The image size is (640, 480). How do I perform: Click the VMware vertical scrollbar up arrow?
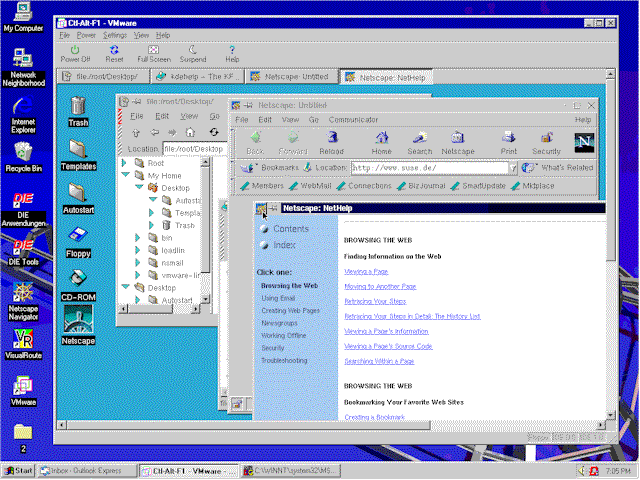point(610,74)
